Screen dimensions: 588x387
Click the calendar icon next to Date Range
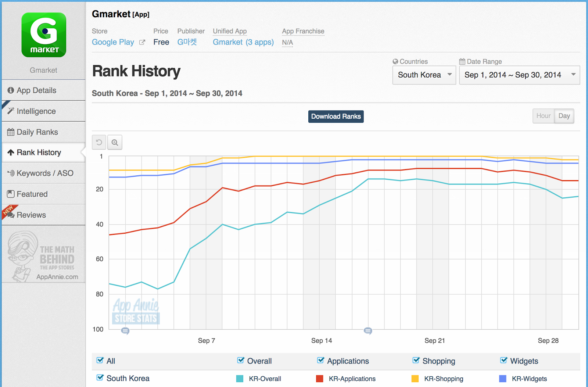click(462, 61)
